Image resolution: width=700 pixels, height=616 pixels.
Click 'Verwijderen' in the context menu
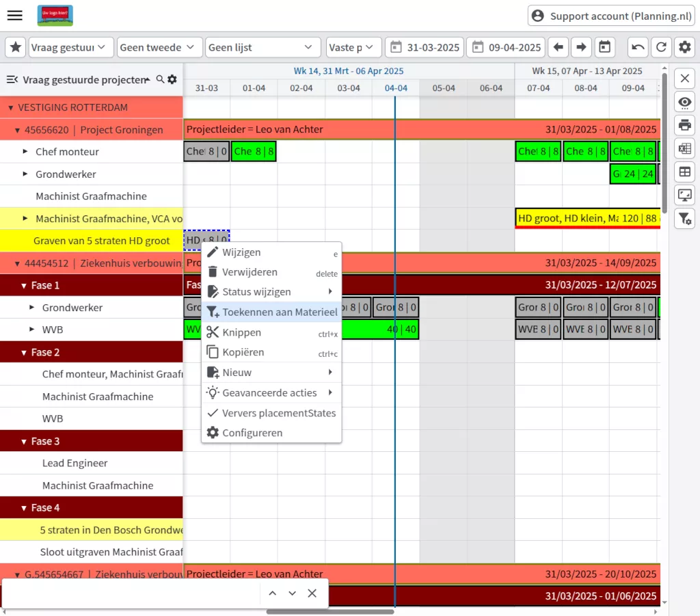pyautogui.click(x=251, y=272)
